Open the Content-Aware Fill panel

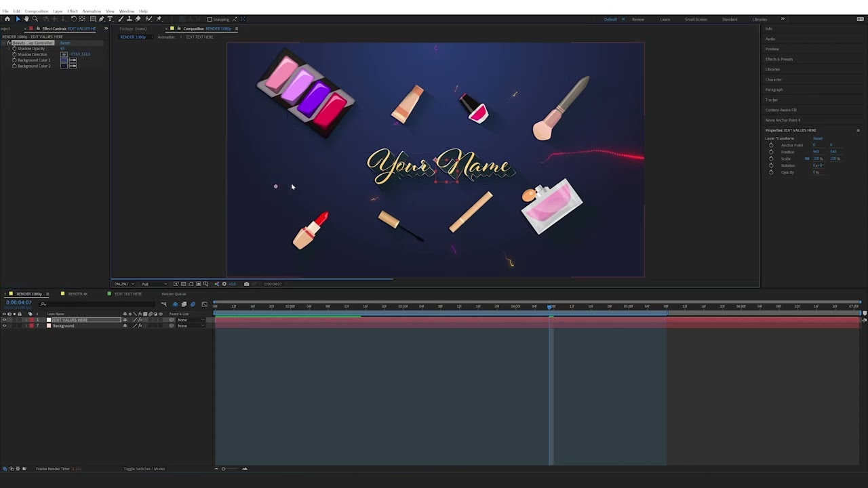[781, 110]
